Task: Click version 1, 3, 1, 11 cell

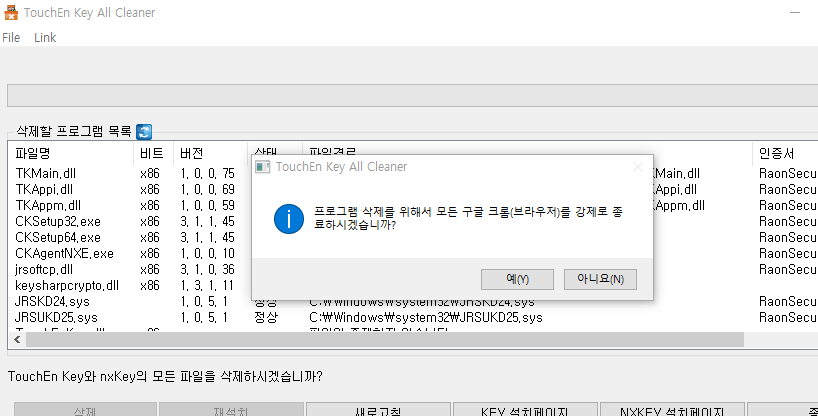Action: 207,286
